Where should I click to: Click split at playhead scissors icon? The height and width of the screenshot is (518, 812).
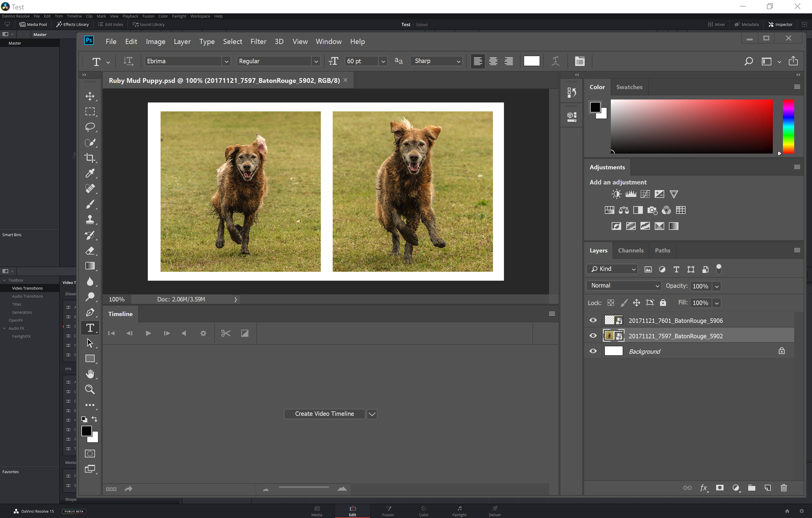click(226, 334)
